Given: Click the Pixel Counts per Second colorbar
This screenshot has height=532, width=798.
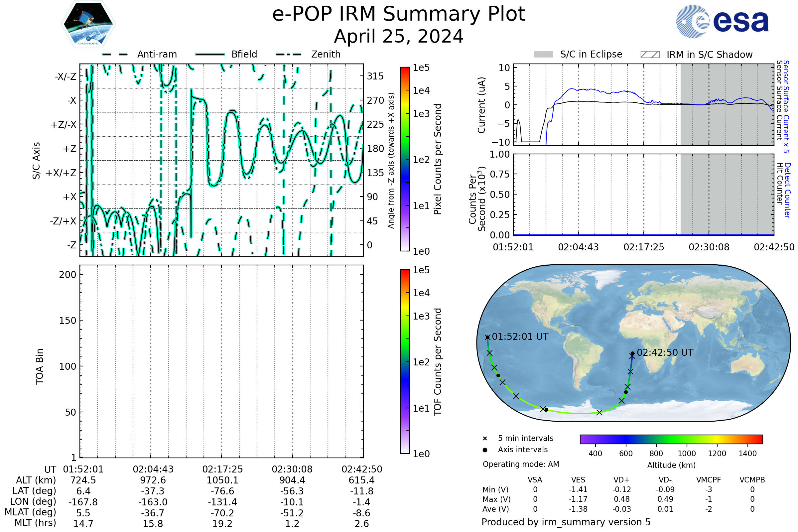Looking at the screenshot, I should [x=405, y=159].
